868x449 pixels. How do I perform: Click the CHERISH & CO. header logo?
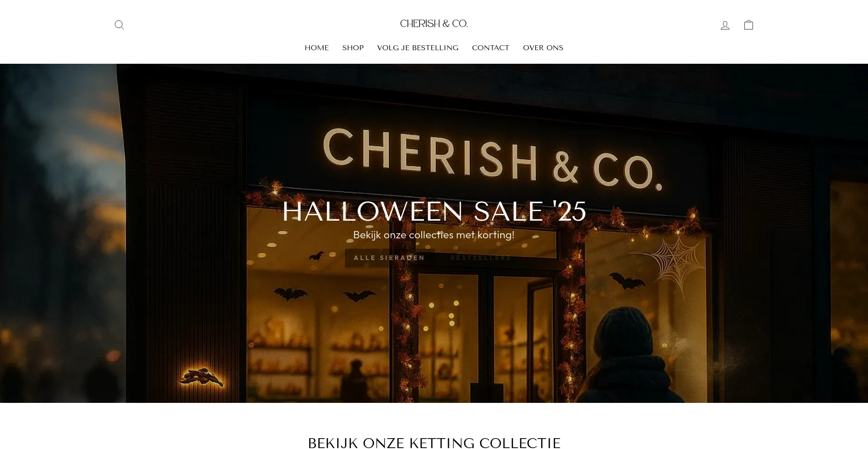[x=434, y=24]
